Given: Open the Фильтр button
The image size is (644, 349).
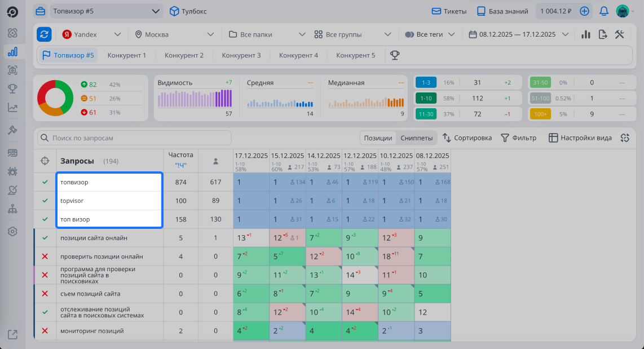Looking at the screenshot, I should (518, 138).
